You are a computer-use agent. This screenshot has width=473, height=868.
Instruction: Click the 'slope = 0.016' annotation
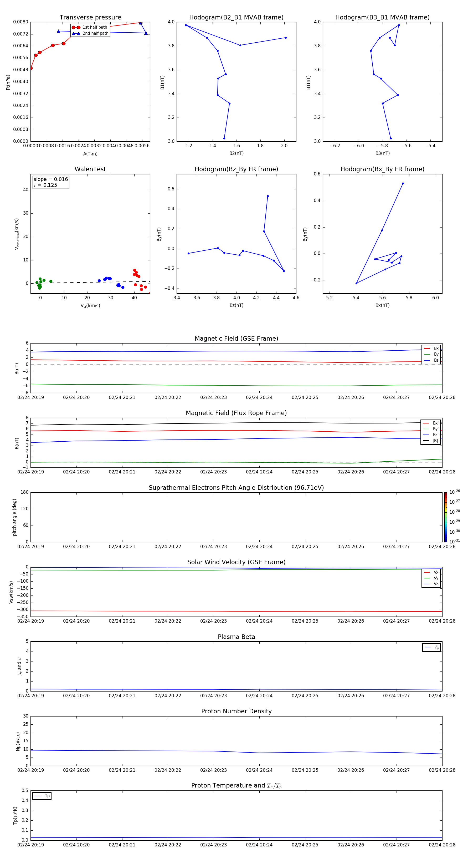click(x=50, y=179)
